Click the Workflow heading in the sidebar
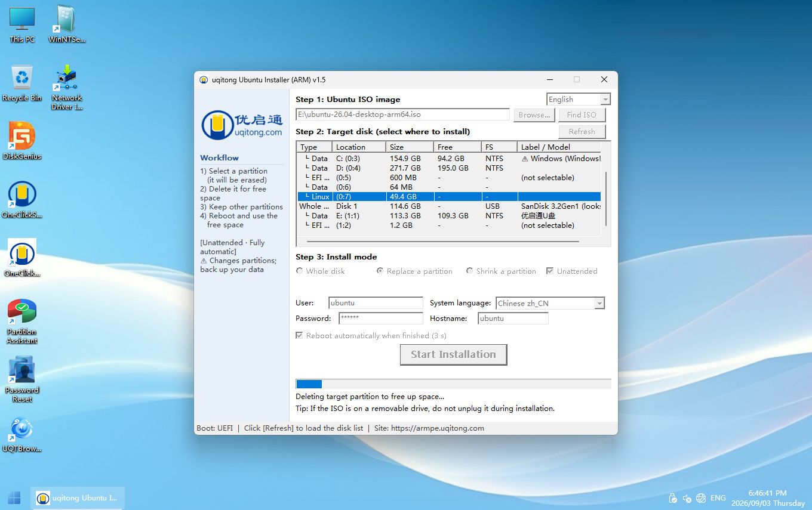 coord(219,158)
